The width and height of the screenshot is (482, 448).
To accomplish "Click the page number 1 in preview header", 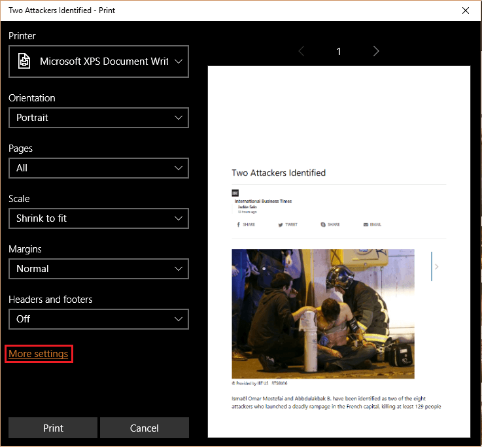I will [339, 52].
